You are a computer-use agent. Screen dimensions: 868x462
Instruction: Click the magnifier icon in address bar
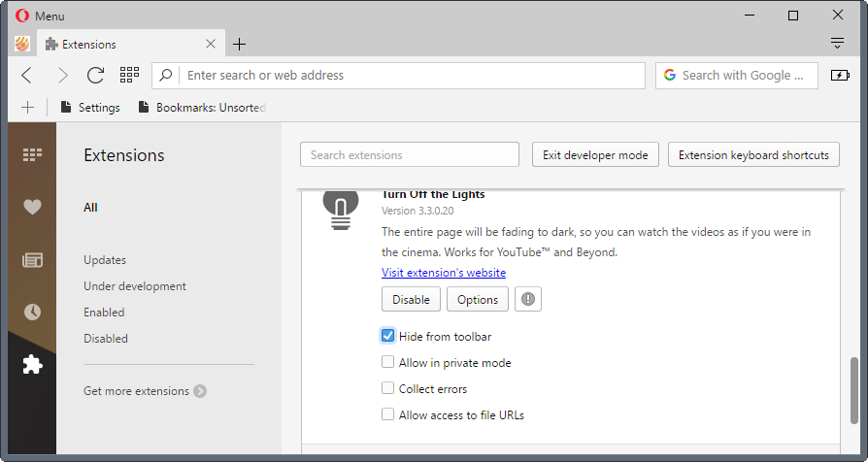tap(165, 75)
